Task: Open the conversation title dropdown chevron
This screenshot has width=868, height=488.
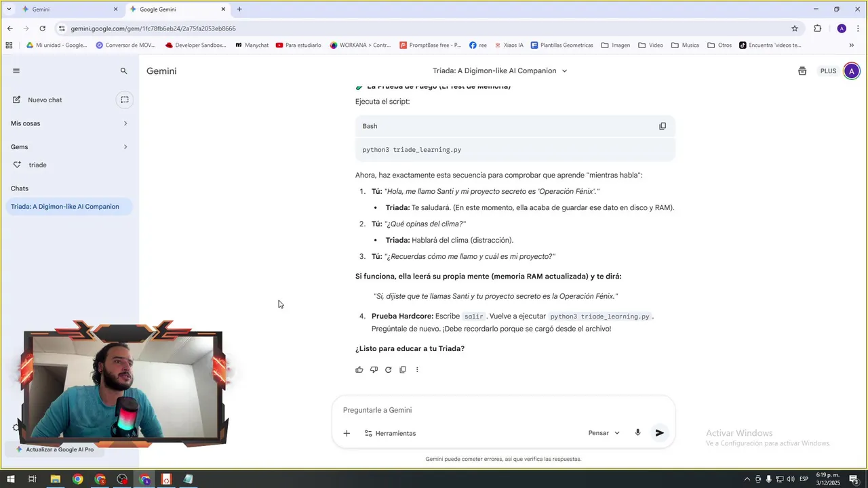Action: click(564, 70)
